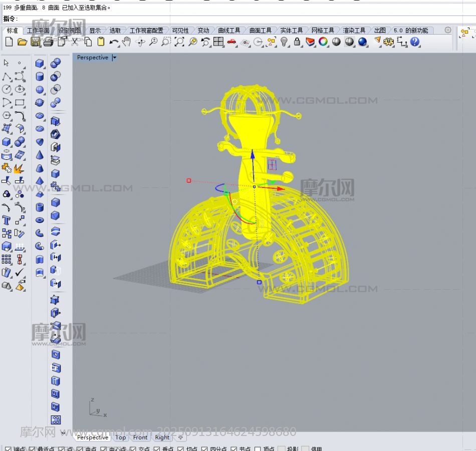The height and width of the screenshot is (451, 476).
Task: Switch to the Top viewport tab
Action: (120, 437)
